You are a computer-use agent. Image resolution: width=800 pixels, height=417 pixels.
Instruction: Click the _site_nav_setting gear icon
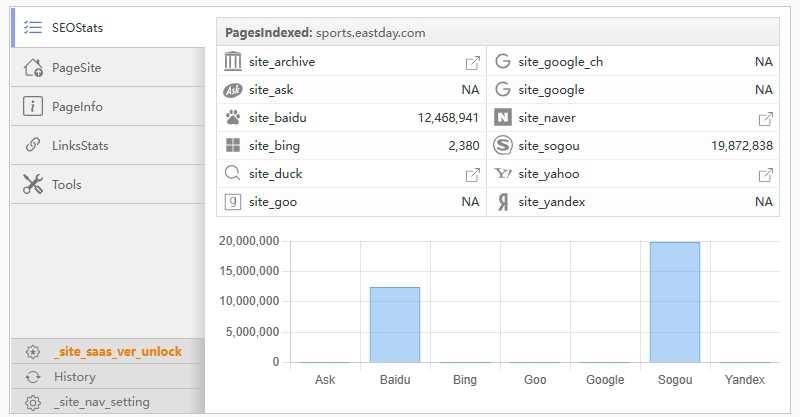click(x=33, y=402)
